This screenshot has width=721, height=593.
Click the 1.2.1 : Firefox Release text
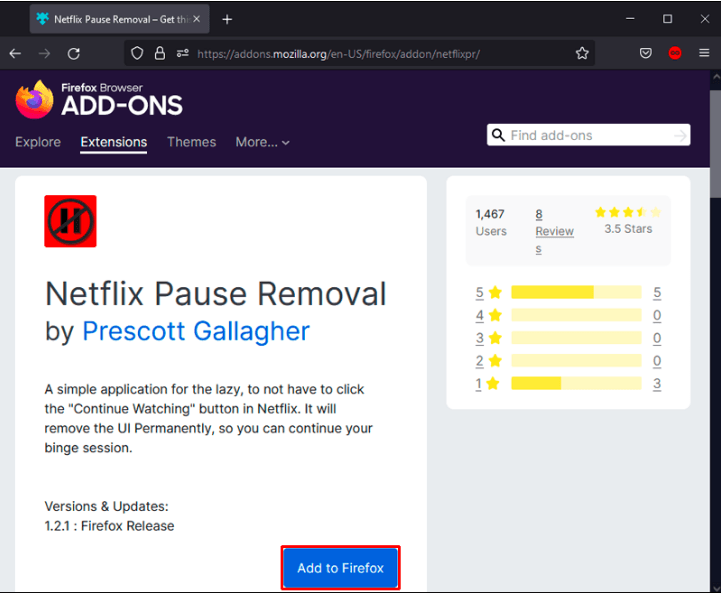click(x=109, y=526)
